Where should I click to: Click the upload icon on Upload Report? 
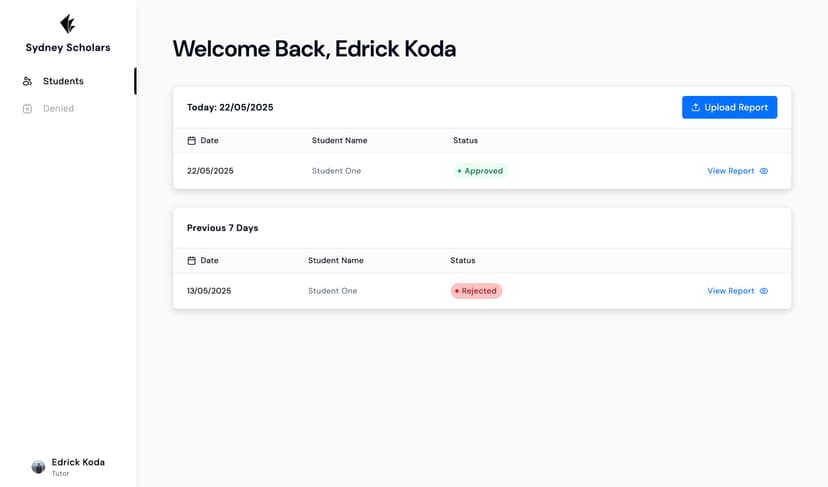tap(696, 107)
